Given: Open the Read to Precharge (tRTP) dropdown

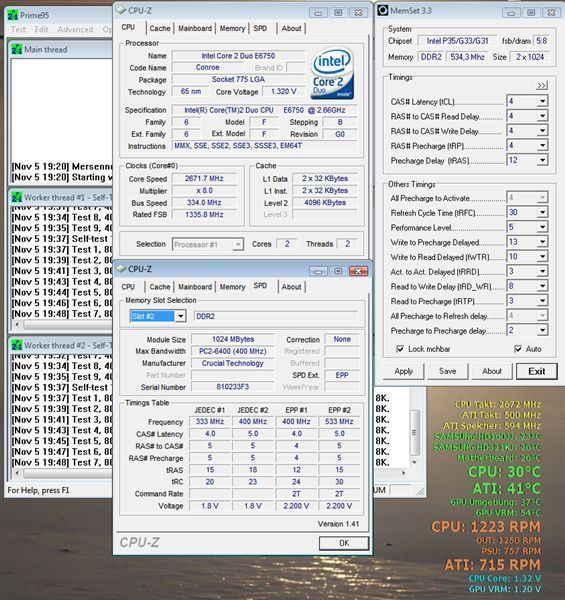Looking at the screenshot, I should tap(542, 301).
